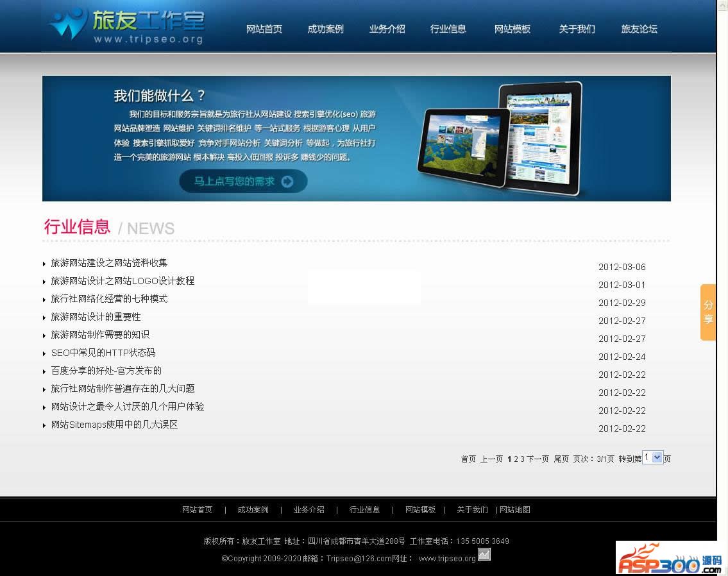Open article 网站Sitemaps使用中的几大误区
This screenshot has width=728, height=576.
click(x=114, y=425)
